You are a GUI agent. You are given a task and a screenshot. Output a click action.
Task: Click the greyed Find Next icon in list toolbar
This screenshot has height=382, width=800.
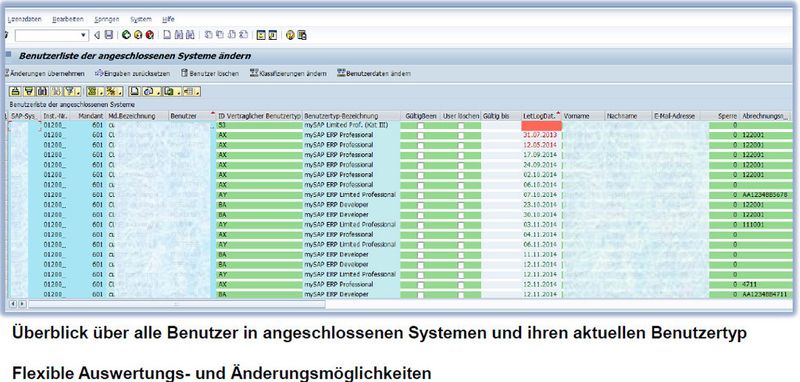[x=56, y=91]
